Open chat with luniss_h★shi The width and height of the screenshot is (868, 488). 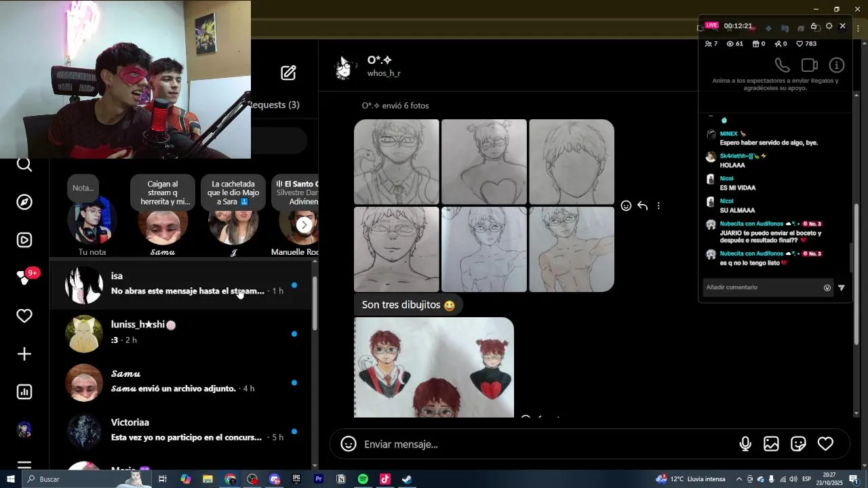180,333
